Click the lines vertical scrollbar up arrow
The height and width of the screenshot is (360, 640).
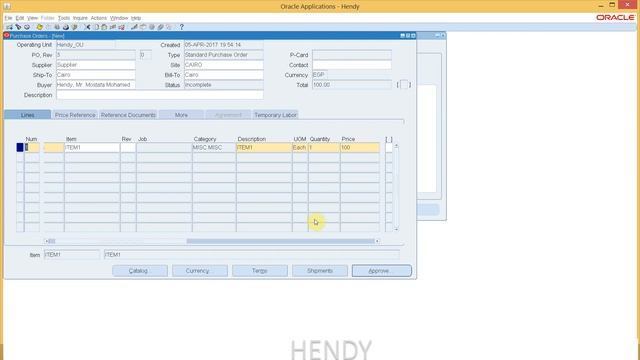[x=396, y=146]
